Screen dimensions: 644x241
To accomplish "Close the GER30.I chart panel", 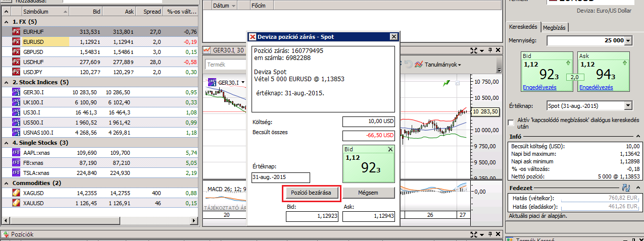I will click(x=498, y=50).
